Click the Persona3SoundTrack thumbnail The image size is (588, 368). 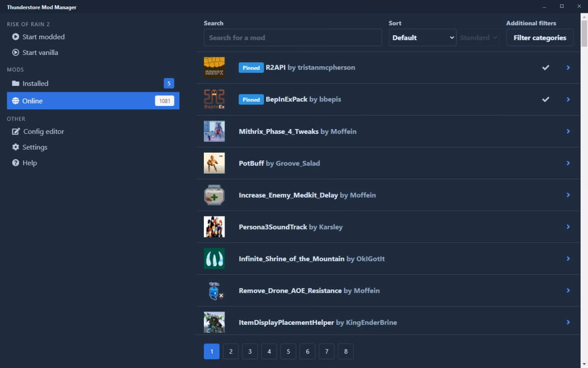pyautogui.click(x=214, y=227)
